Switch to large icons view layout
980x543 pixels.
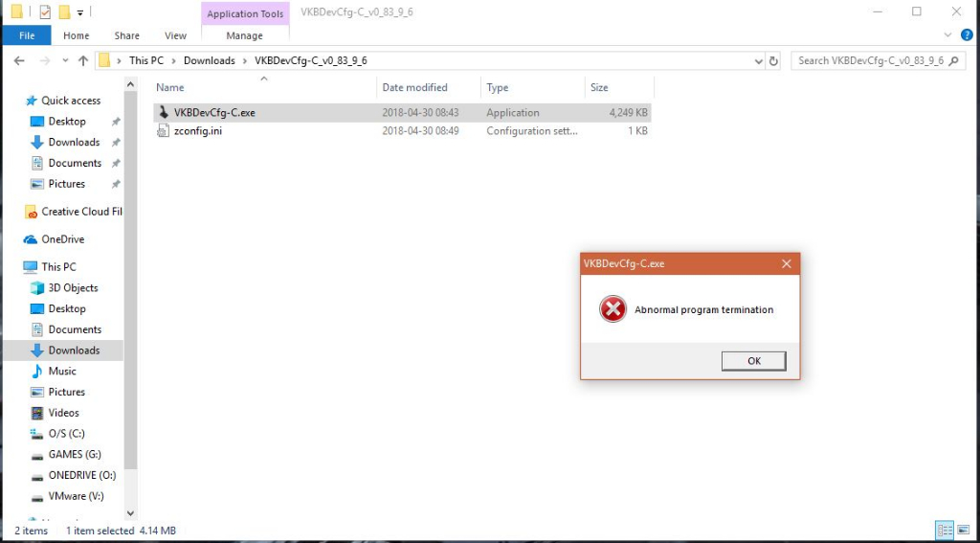coord(961,530)
